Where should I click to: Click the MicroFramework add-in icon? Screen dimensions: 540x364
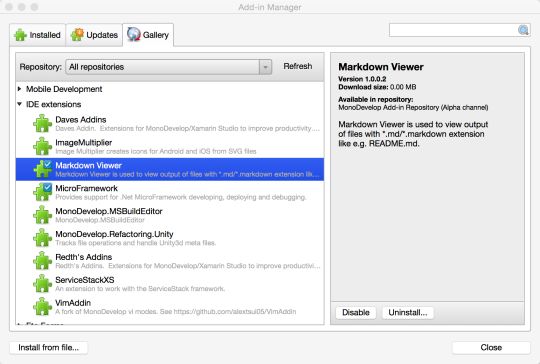click(42, 192)
